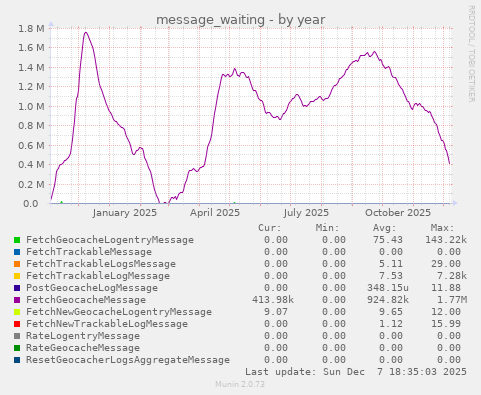Click the 7.53 average value
The image size is (481, 395).
391,276
